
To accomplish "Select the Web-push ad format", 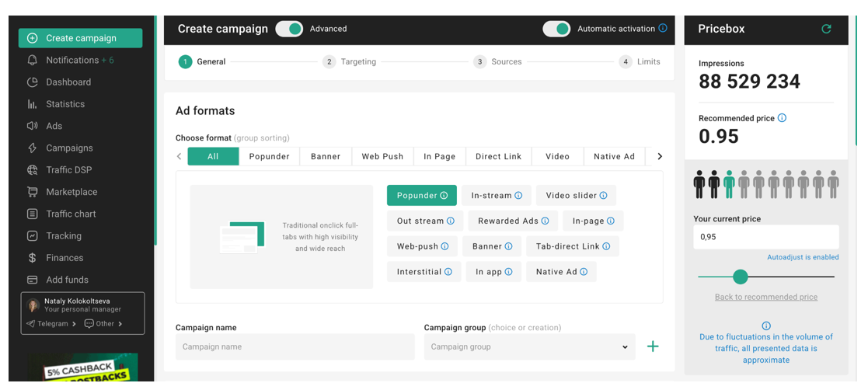I will [422, 246].
